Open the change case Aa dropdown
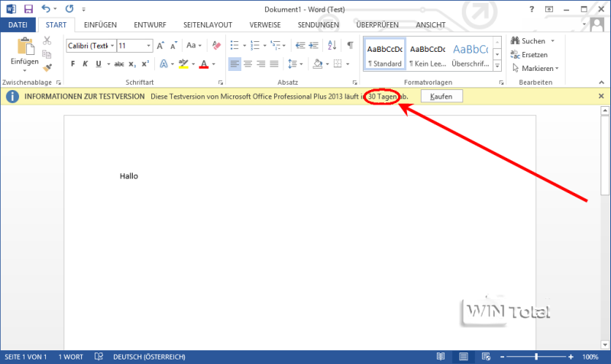The height and width of the screenshot is (364, 611). point(194,46)
